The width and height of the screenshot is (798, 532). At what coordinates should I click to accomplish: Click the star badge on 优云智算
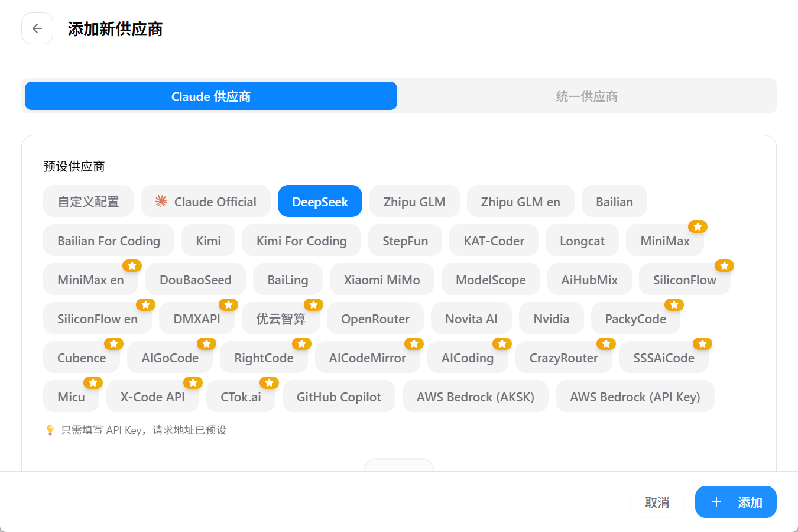pyautogui.click(x=313, y=304)
